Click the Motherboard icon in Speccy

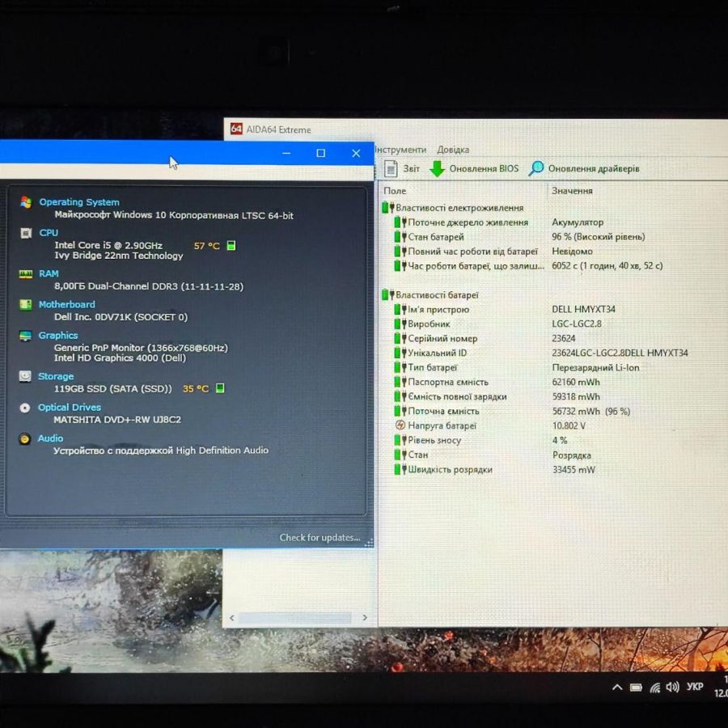click(x=26, y=305)
